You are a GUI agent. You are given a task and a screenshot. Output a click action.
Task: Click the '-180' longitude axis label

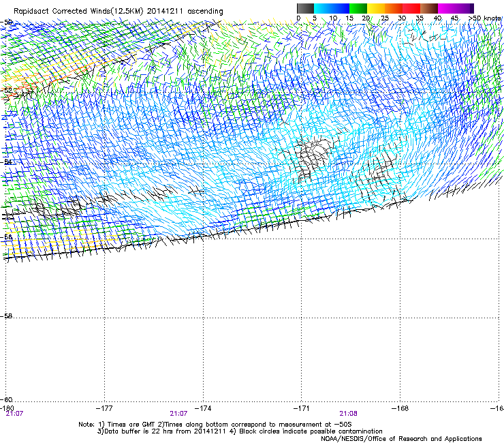point(7,408)
